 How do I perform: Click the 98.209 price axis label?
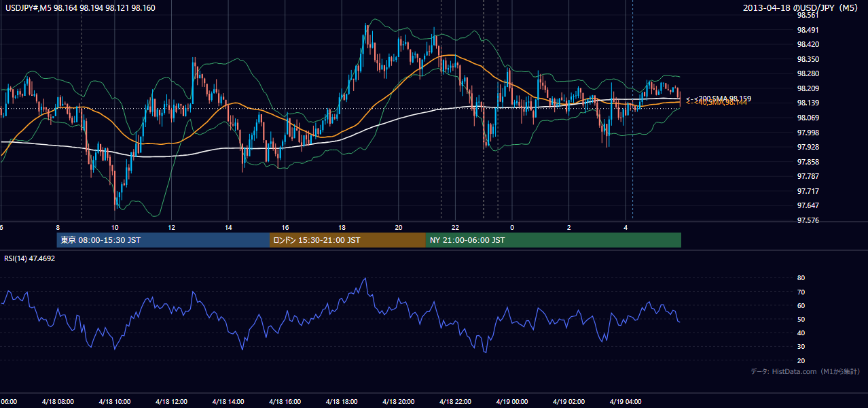(808, 88)
